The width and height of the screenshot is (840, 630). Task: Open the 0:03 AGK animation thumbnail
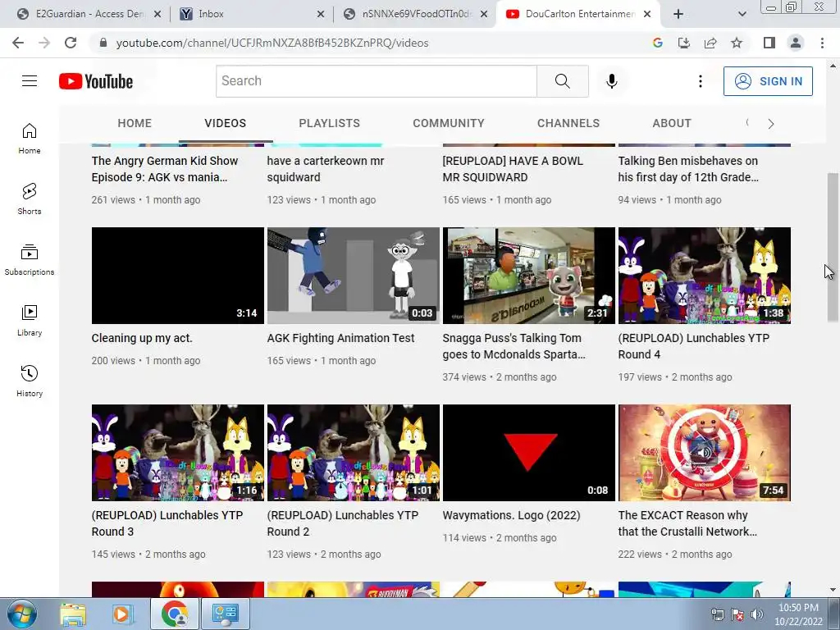click(x=354, y=276)
